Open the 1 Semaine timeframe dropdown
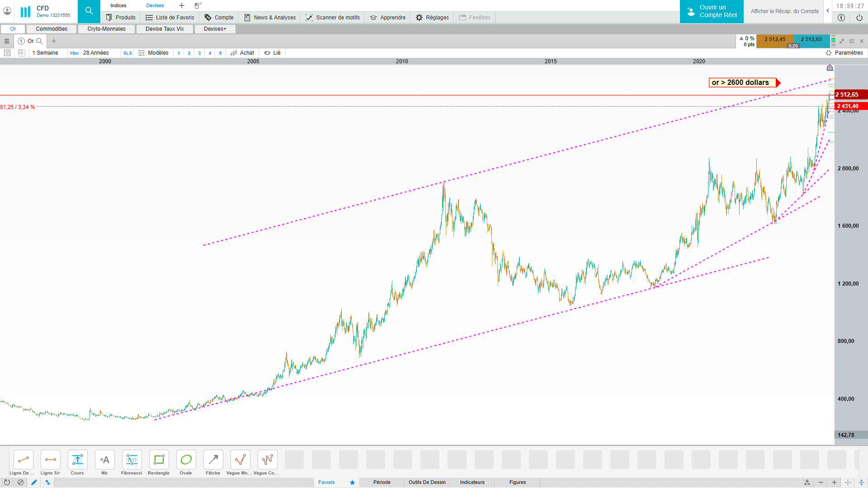 (x=45, y=53)
